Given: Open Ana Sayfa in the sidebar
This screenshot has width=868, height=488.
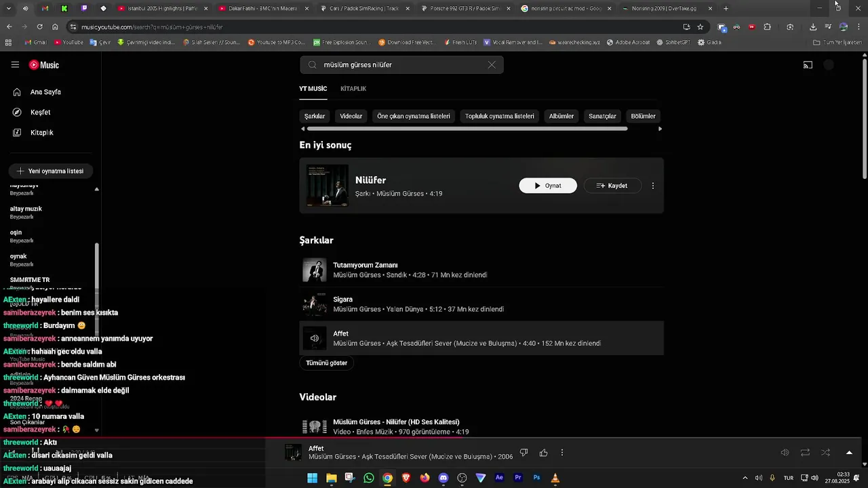Looking at the screenshot, I should [45, 92].
